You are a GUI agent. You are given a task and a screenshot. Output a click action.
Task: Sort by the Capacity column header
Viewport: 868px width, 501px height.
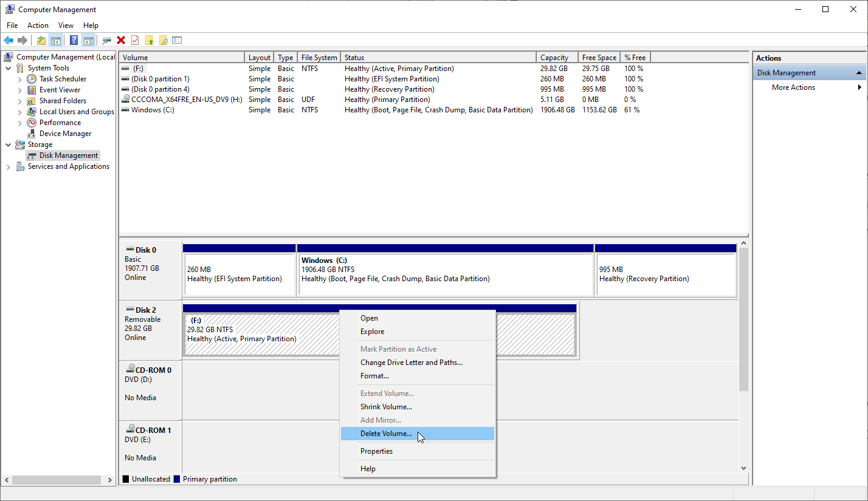[x=557, y=58]
